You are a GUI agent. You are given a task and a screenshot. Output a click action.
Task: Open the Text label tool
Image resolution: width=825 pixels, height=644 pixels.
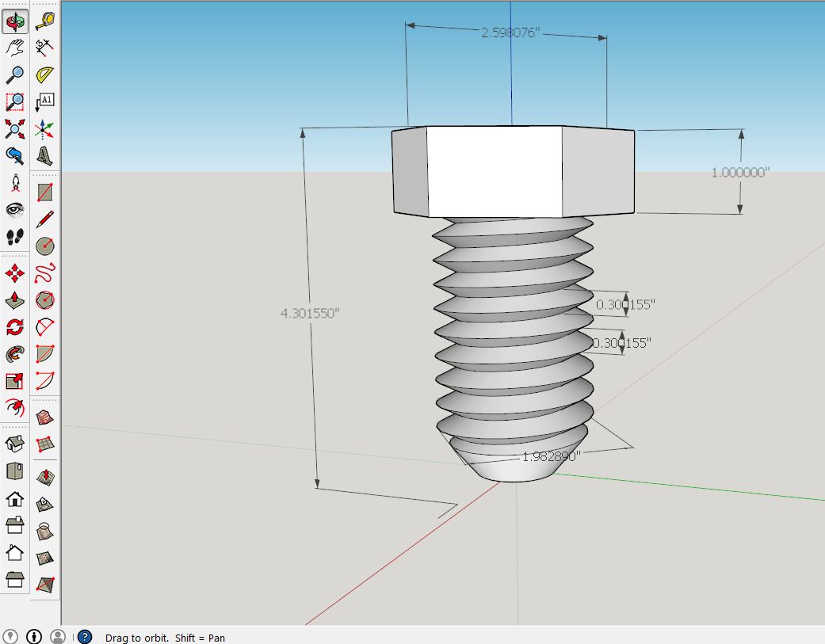[x=45, y=101]
